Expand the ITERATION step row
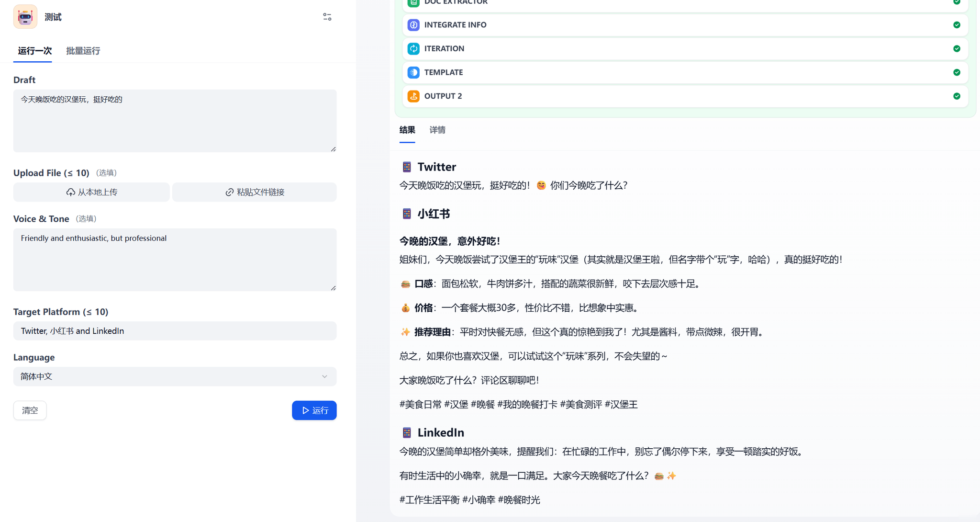Screen dimensions: 980x522 click(685, 48)
